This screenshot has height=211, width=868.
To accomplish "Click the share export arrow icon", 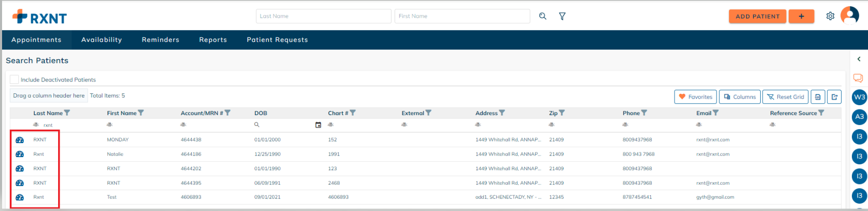I will point(834,97).
